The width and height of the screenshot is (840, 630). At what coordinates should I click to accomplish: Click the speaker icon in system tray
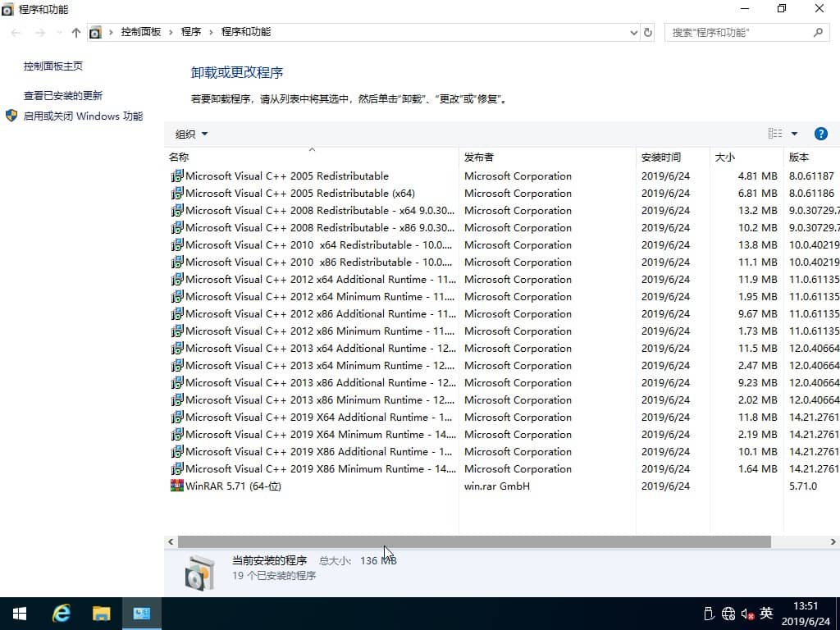pos(747,613)
